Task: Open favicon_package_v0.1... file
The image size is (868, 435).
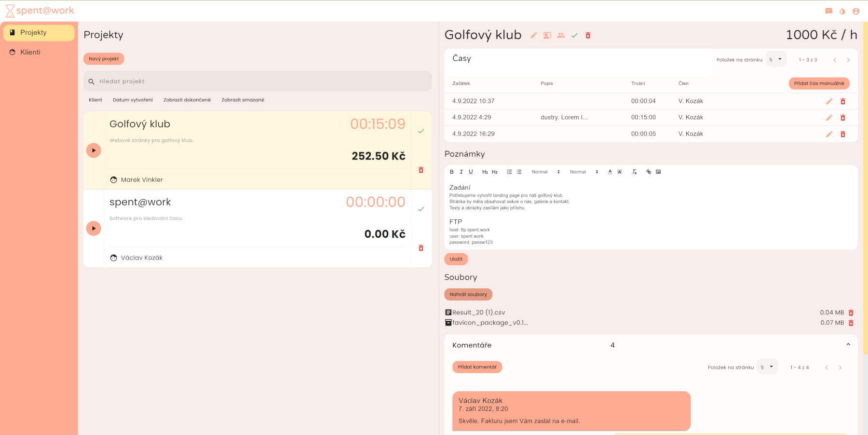Action: click(x=490, y=323)
